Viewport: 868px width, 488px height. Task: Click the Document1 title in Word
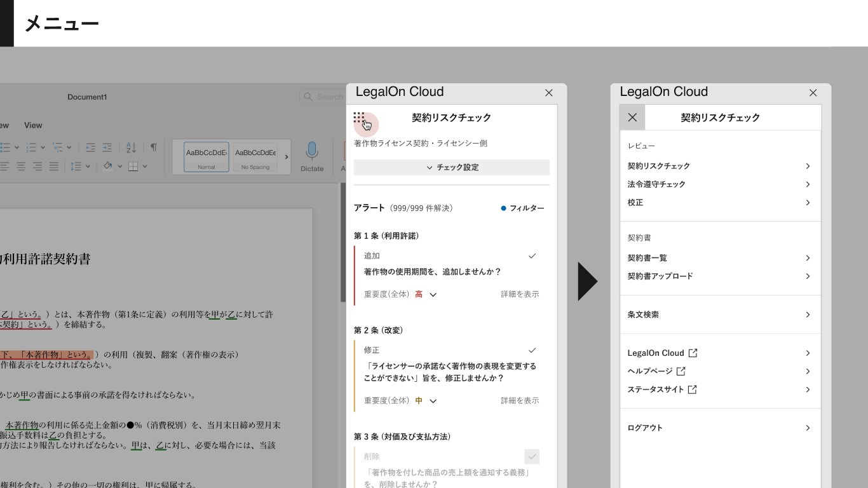coord(88,97)
